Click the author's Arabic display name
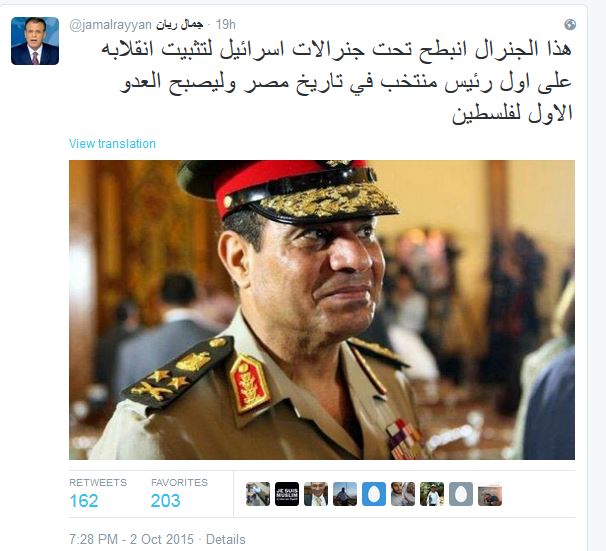Viewport: 606px width, 551px height. (x=179, y=25)
